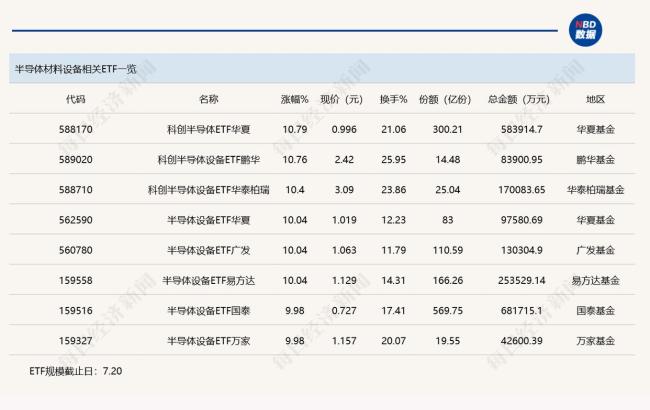This screenshot has height=410, width=650.
Task: Select the shares value 569.75
Action: tap(448, 311)
